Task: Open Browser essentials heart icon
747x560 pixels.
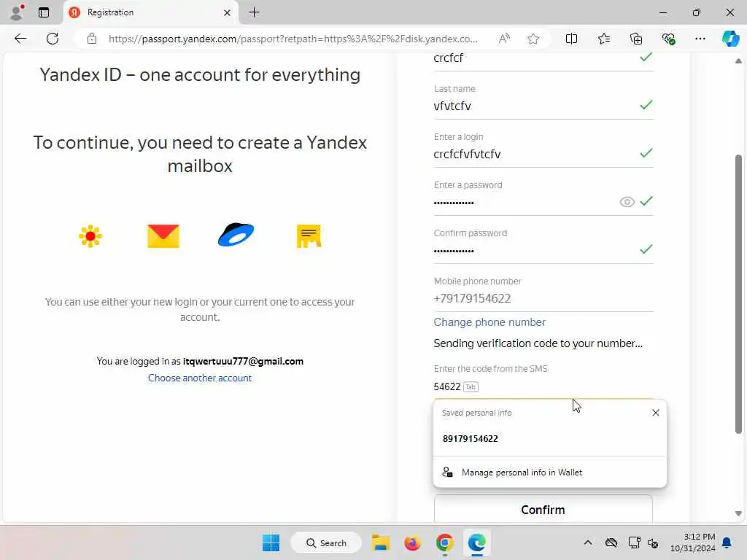Action: click(x=668, y=39)
